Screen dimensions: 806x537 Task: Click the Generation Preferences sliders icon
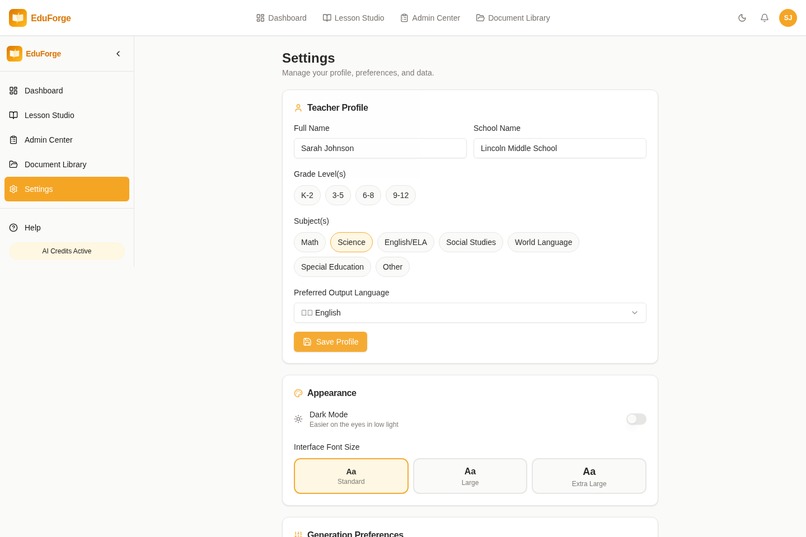298,534
